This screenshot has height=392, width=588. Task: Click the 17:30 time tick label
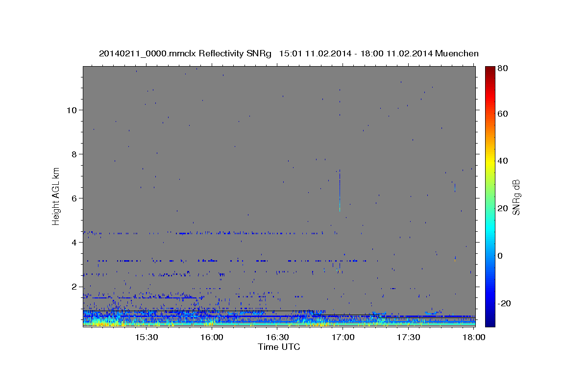409,337
